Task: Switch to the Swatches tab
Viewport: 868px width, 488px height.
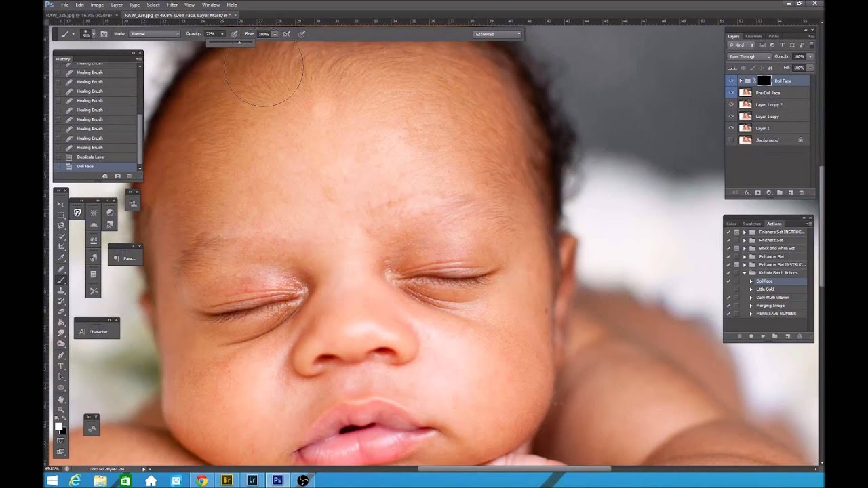Action: 751,224
